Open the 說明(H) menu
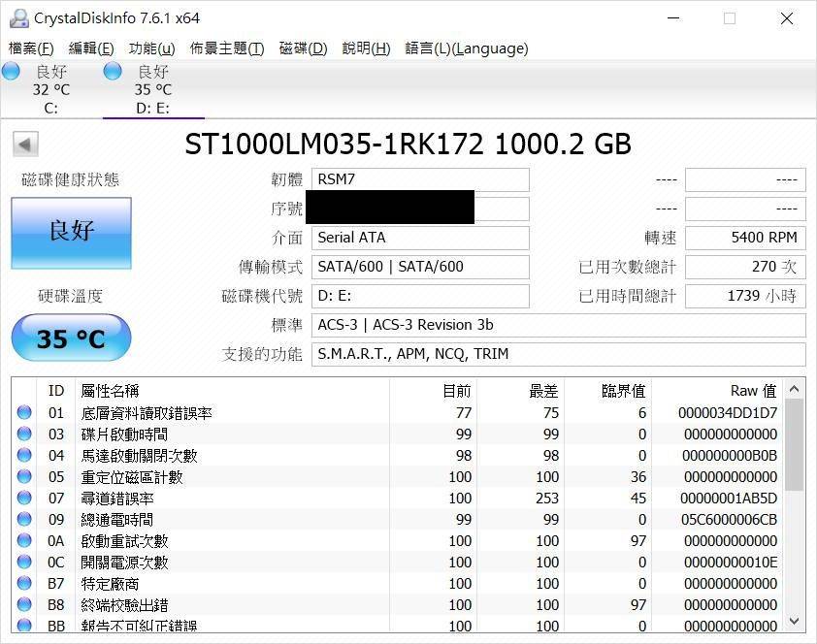 367,48
